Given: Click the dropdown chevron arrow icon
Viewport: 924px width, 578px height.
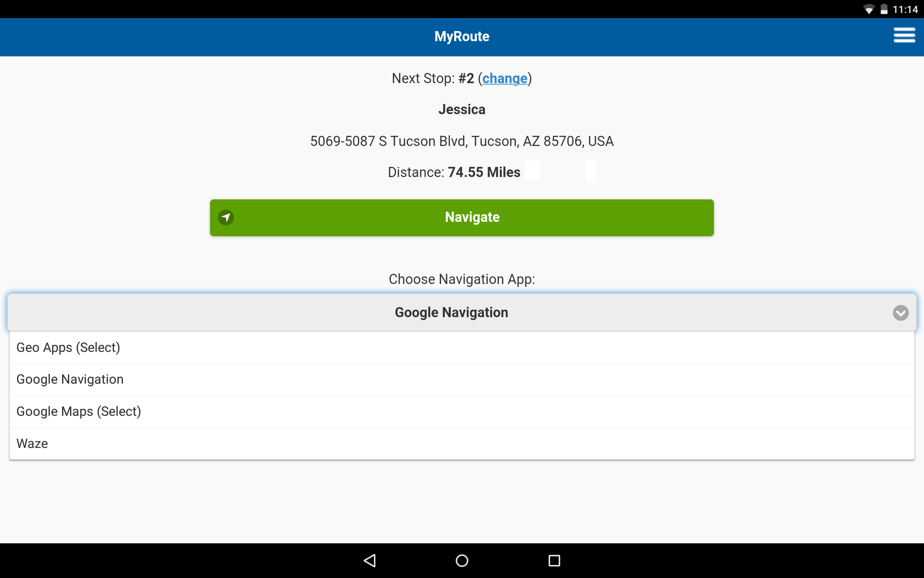Looking at the screenshot, I should (x=900, y=313).
